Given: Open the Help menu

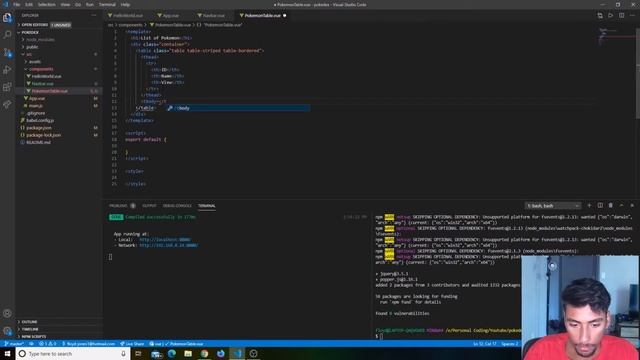Looking at the screenshot, I should 125,4.
